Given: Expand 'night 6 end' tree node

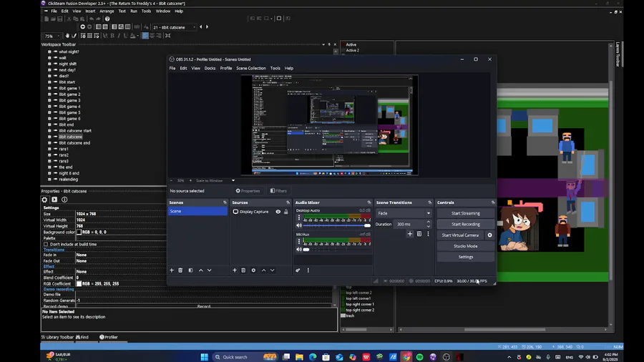Looking at the screenshot, I should tap(49, 173).
